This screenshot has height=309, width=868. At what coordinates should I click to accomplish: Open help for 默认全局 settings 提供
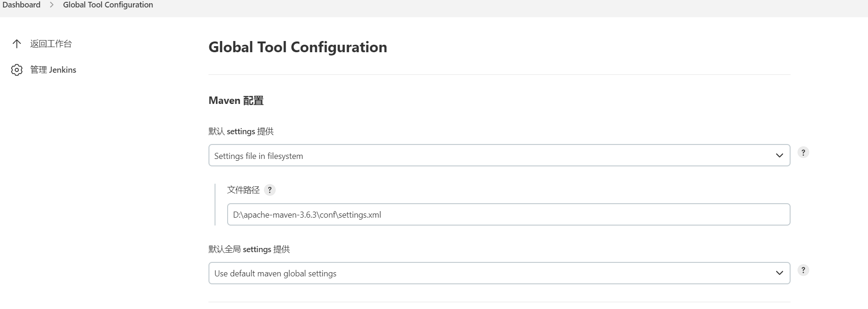point(803,270)
